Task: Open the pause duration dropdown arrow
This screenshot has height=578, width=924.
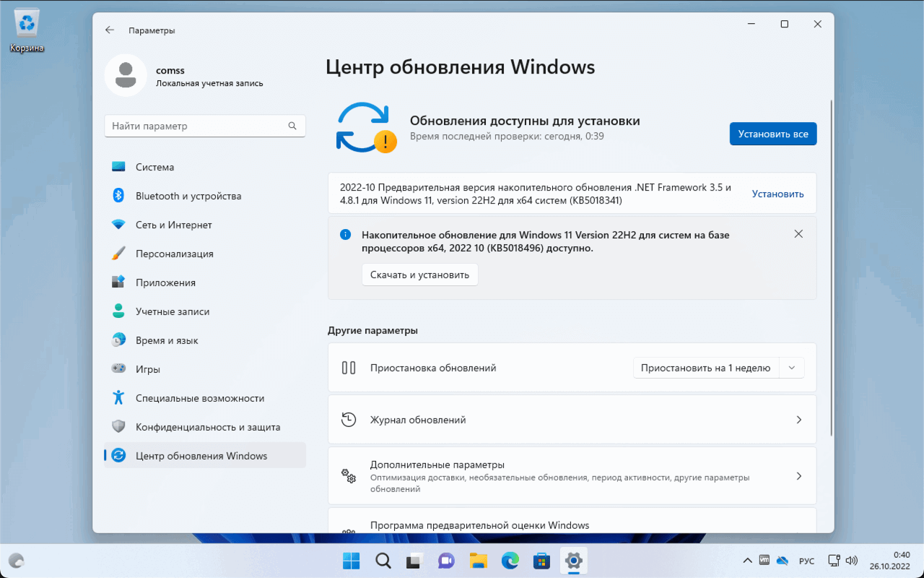Action: pos(792,368)
